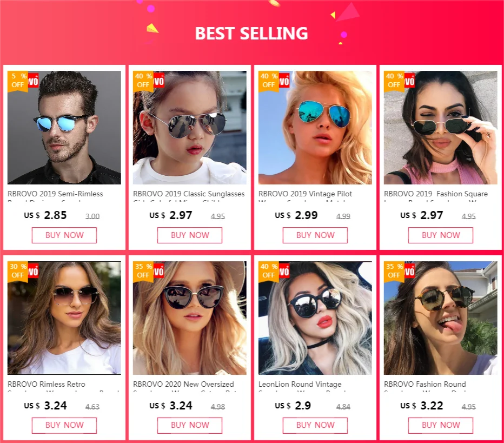This screenshot has width=504, height=443.
Task: View the tortoise round sunglasses product photo
Action: [441, 318]
